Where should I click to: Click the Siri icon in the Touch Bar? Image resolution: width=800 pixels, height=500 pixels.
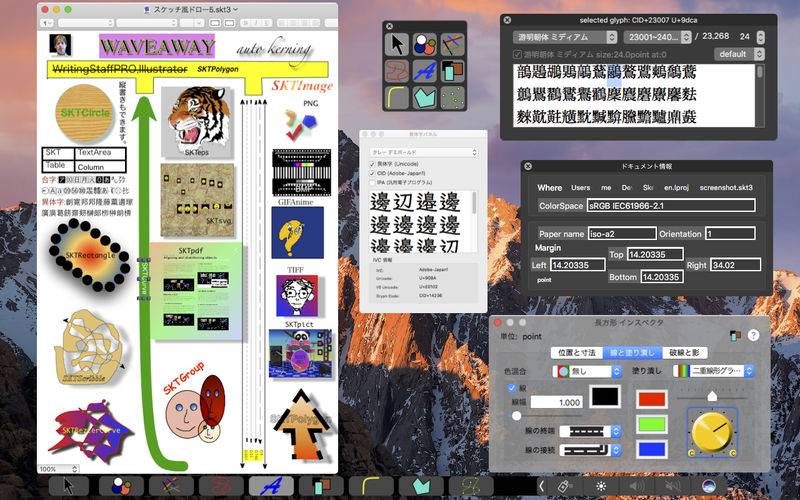pos(708,486)
